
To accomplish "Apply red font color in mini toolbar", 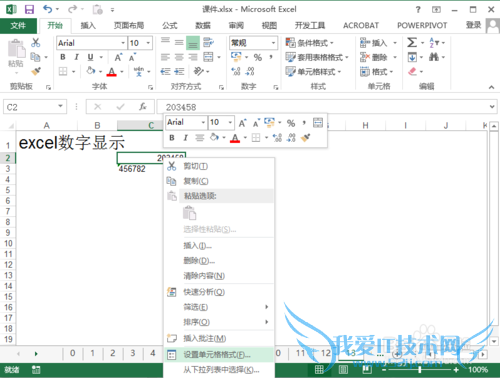I will [x=235, y=138].
